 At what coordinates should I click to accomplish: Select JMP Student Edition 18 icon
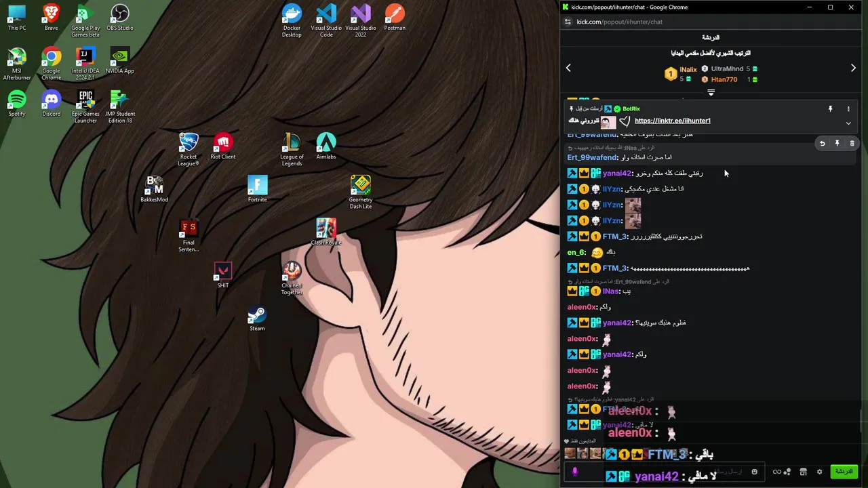[x=120, y=106]
